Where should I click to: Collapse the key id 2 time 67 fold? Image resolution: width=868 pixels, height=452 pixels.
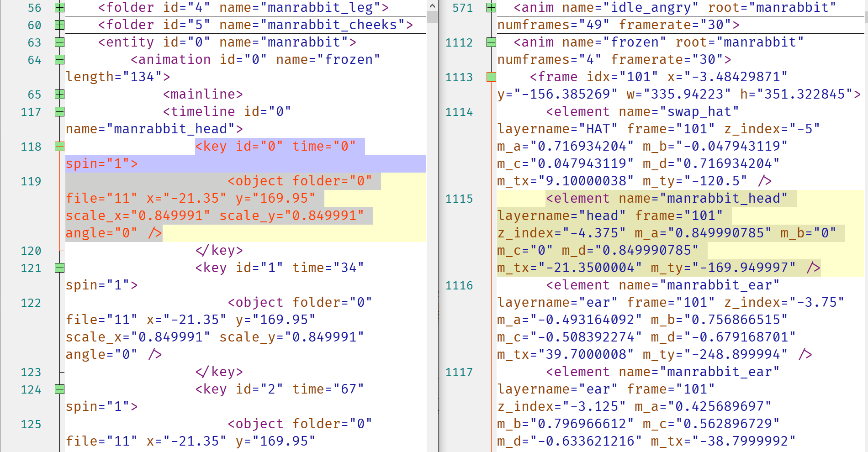tap(59, 389)
